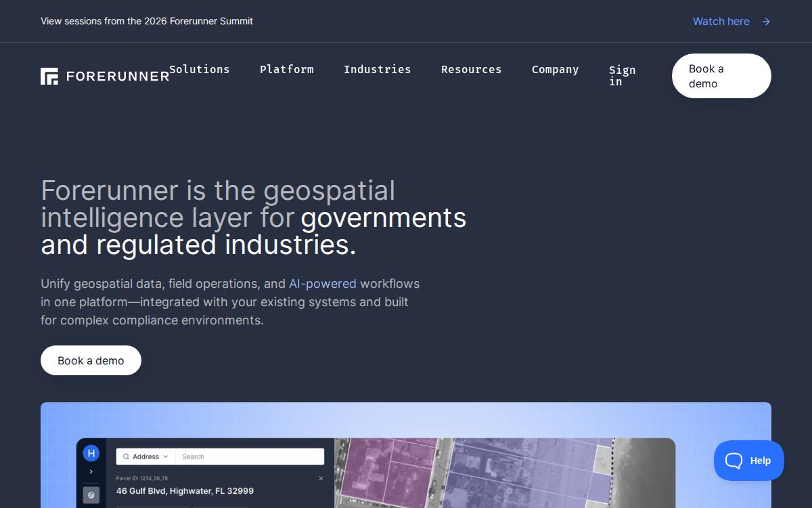Viewport: 812px width, 508px height.
Task: Open the Solutions menu
Action: point(200,69)
